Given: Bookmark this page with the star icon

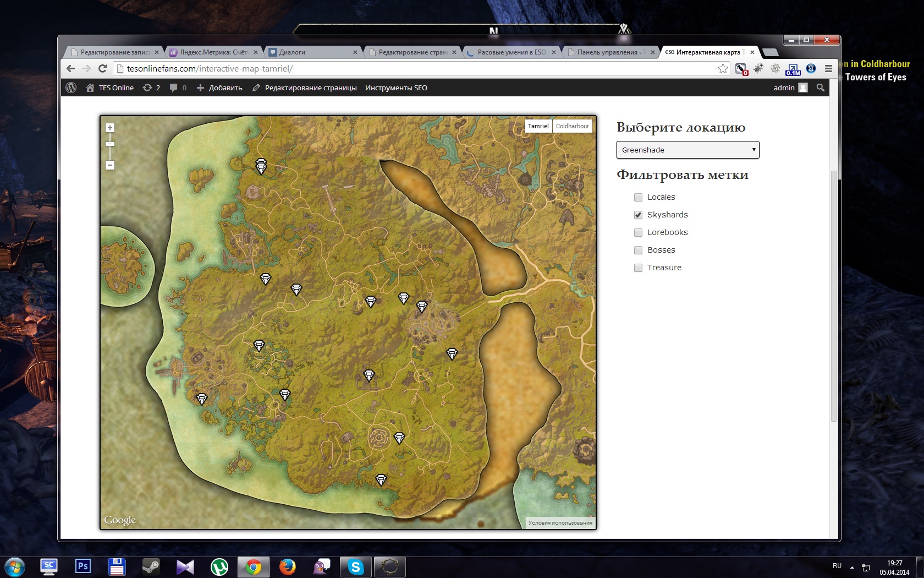Looking at the screenshot, I should (723, 68).
